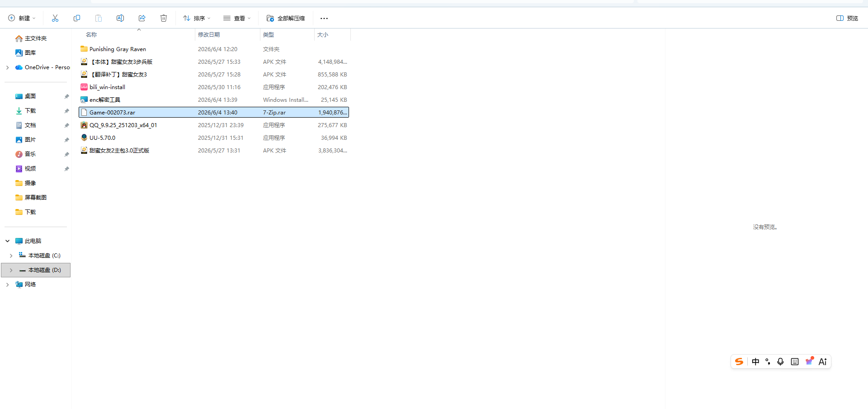Click the 【翻译补丁】甜蜜女友3 APK icon
The image size is (868, 409).
tap(84, 74)
